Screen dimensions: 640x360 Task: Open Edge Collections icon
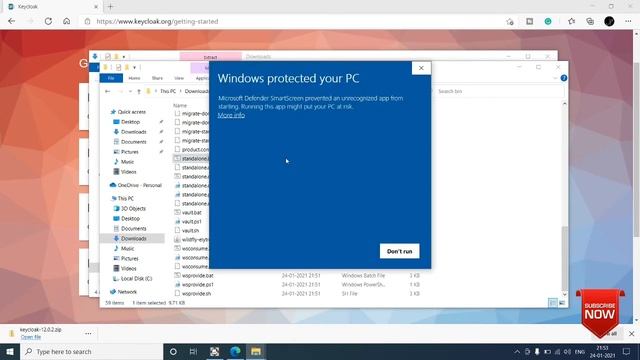click(x=590, y=21)
